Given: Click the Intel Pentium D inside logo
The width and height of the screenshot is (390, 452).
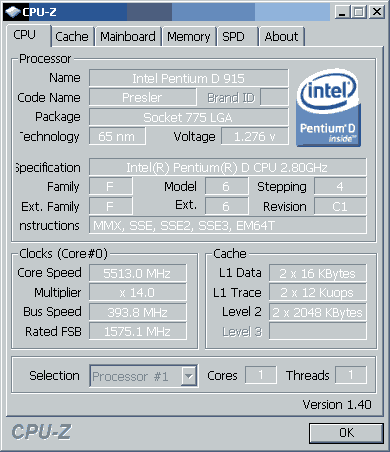Looking at the screenshot, I should tap(328, 108).
